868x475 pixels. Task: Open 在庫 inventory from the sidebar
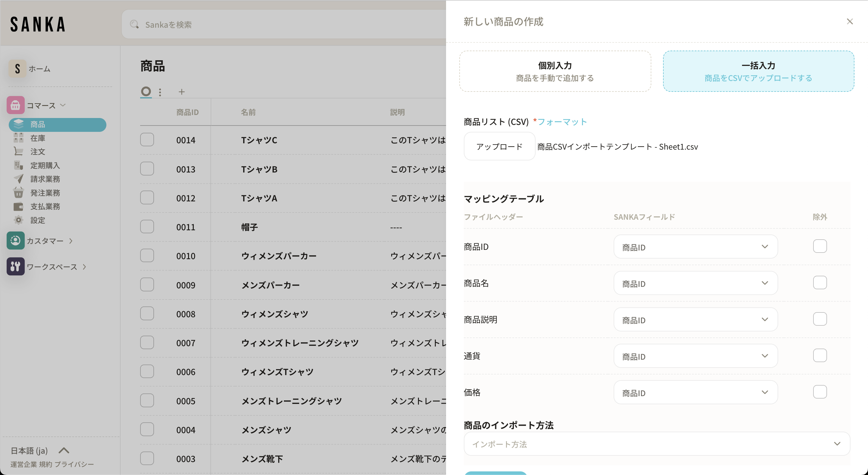click(37, 138)
